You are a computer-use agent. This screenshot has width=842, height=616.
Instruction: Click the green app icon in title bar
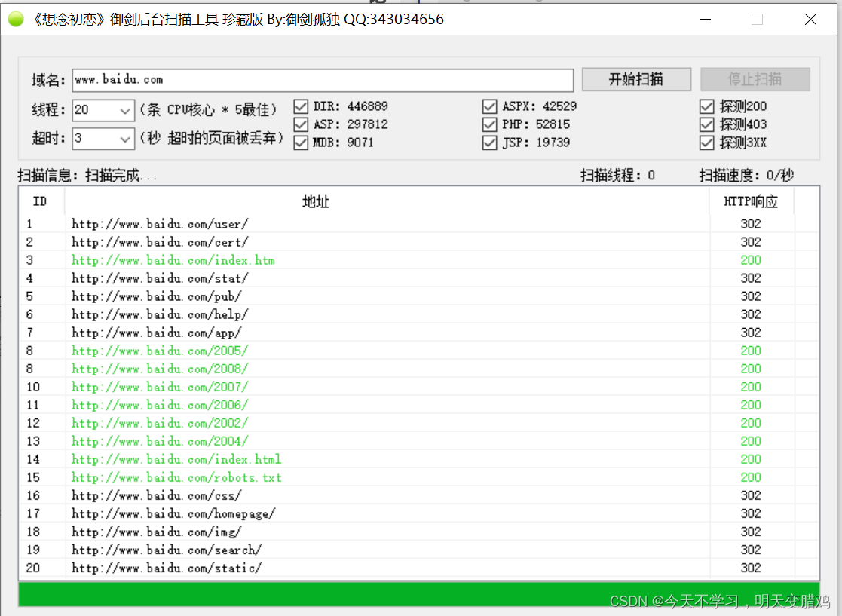click(16, 20)
